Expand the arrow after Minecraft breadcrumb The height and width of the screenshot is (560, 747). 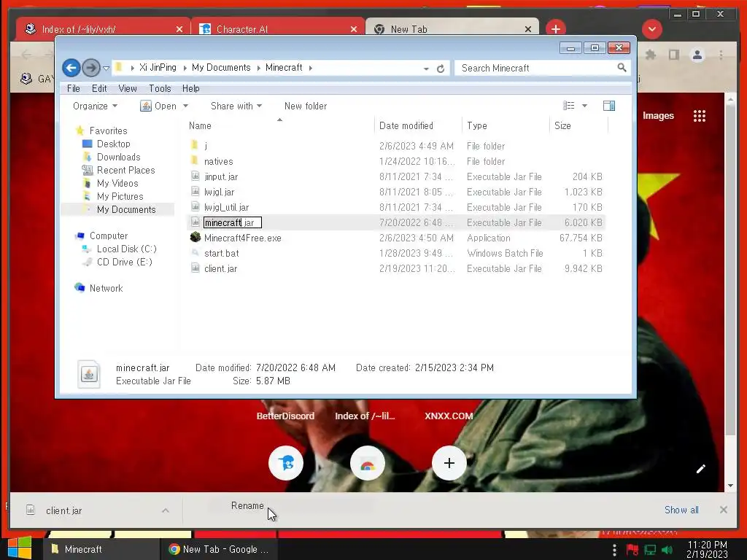pyautogui.click(x=310, y=68)
